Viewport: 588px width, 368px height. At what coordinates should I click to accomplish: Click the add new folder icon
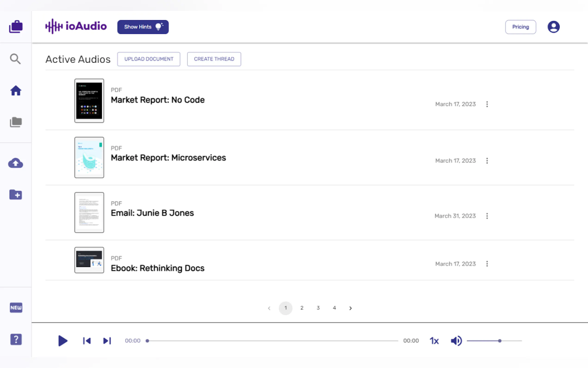tap(16, 195)
